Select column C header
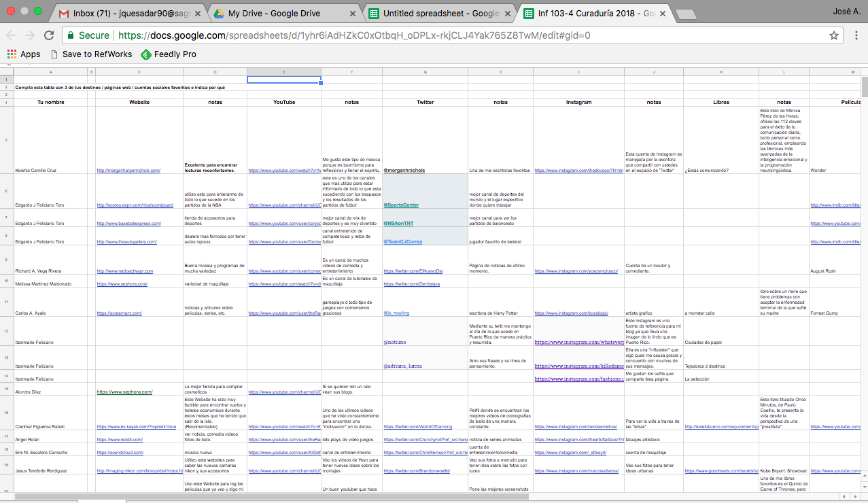868x503 pixels. coord(139,72)
